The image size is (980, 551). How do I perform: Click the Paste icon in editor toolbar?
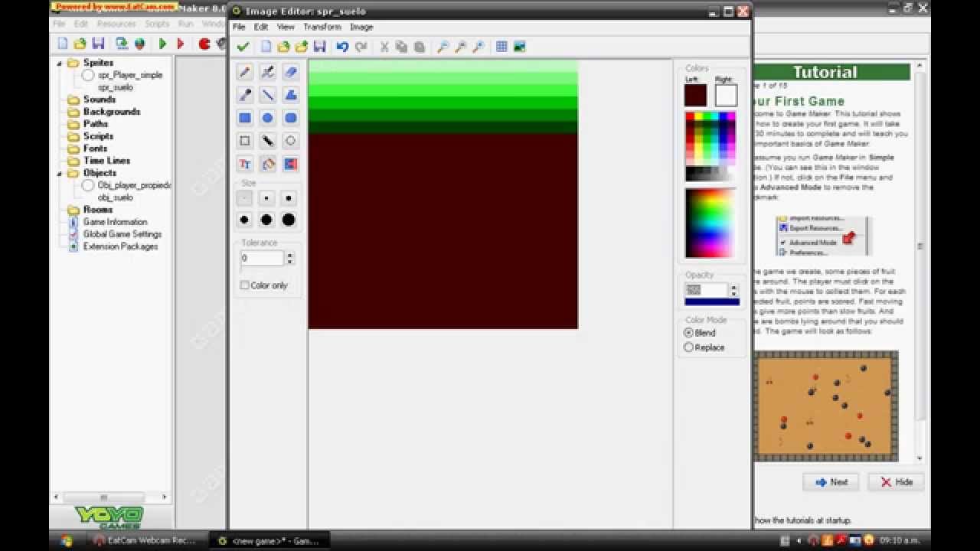point(420,47)
